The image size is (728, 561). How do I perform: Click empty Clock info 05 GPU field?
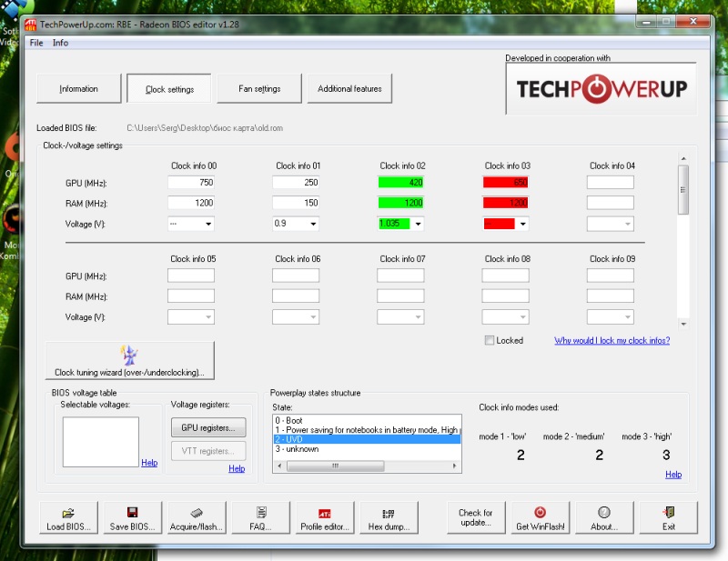point(191,275)
